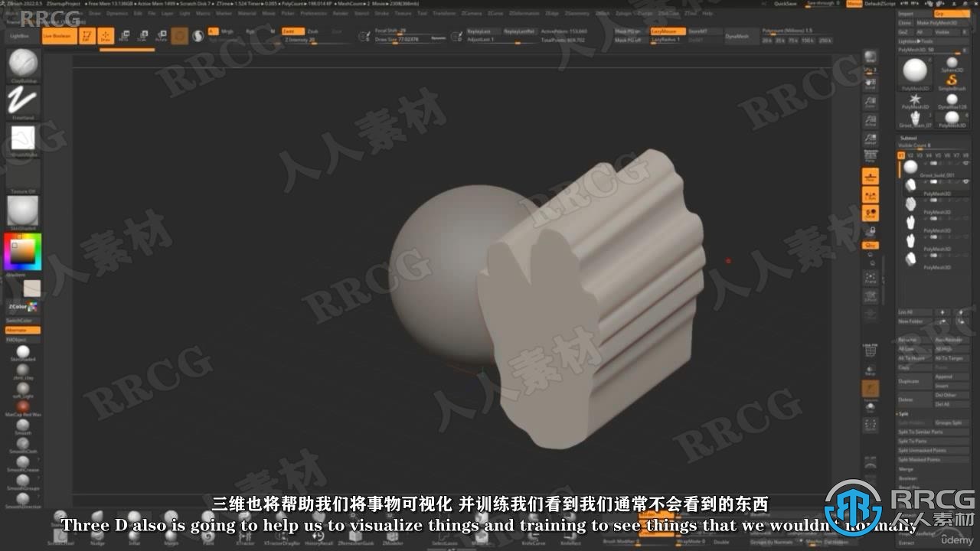980x551 pixels.
Task: Select the Smooth brush icon
Action: pos(23,425)
